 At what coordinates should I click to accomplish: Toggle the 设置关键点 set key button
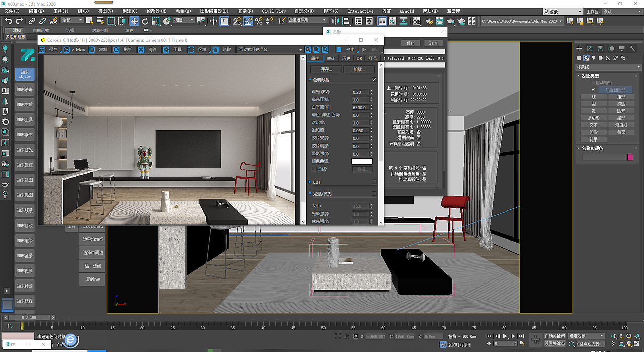[555, 343]
